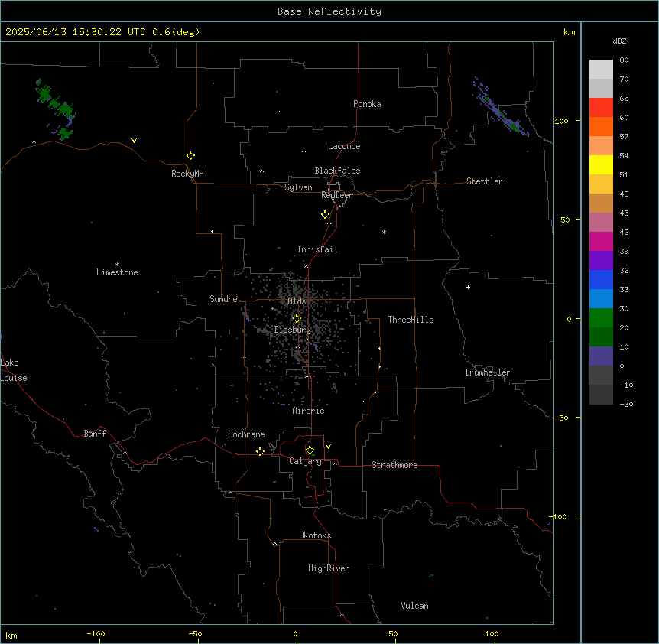Click the yellow V marker northwest of RockyMH
Screen dimensions: 659x644
click(134, 141)
